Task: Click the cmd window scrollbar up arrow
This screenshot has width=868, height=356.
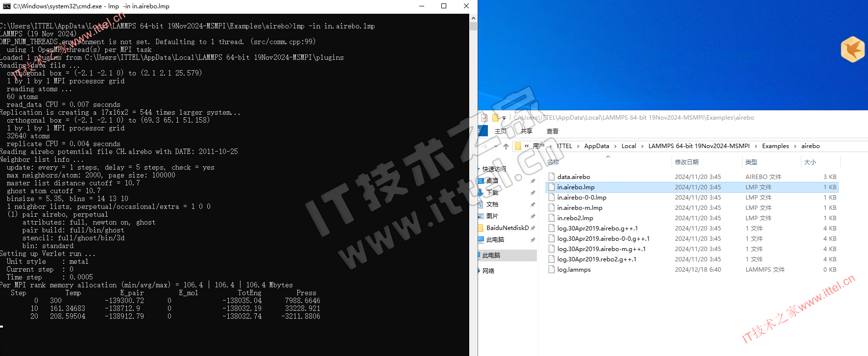Action: pyautogui.click(x=473, y=18)
